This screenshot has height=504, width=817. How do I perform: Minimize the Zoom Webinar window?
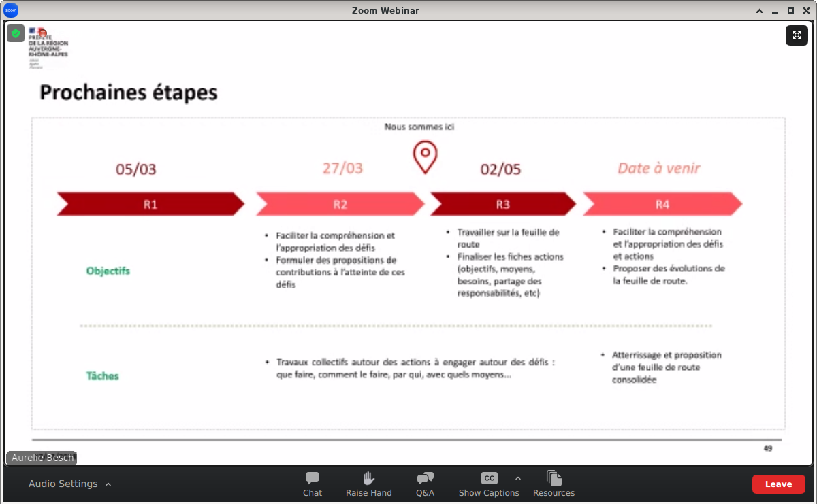tap(775, 10)
